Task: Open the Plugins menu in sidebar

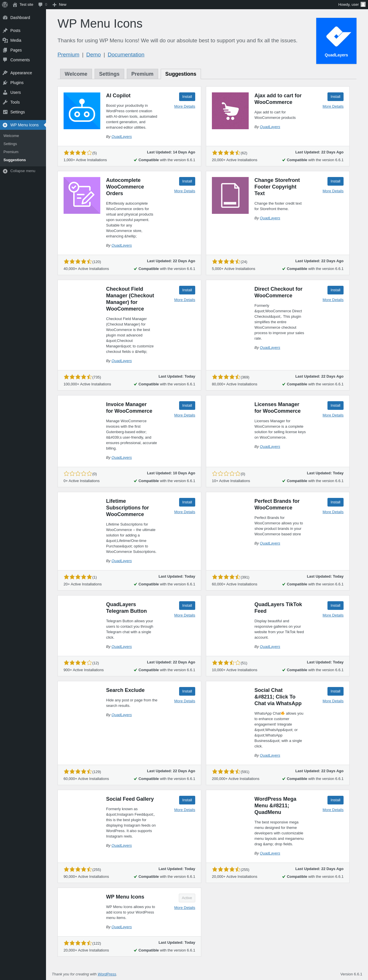Action: pos(17,83)
